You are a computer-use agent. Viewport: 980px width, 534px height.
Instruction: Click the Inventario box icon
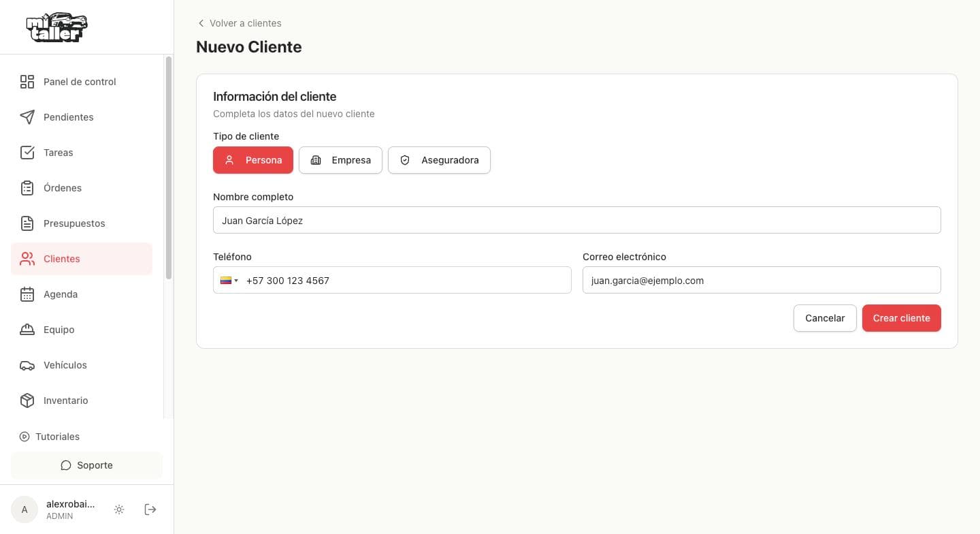click(27, 400)
